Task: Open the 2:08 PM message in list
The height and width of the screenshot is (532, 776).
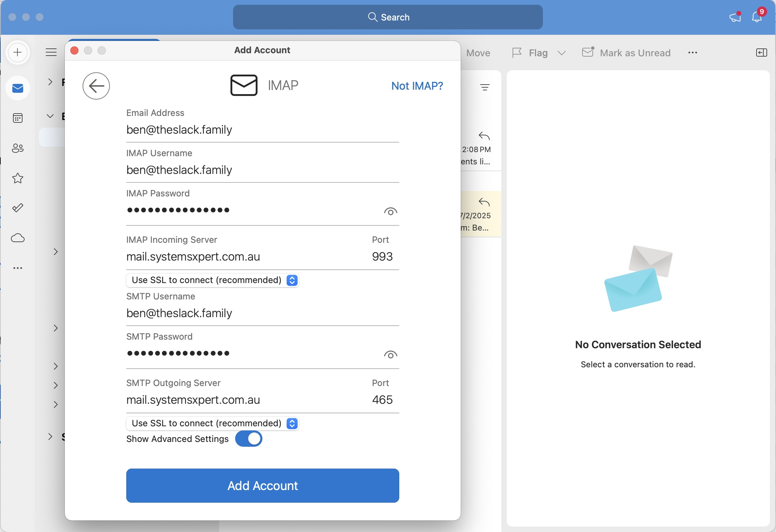Action: [481, 149]
